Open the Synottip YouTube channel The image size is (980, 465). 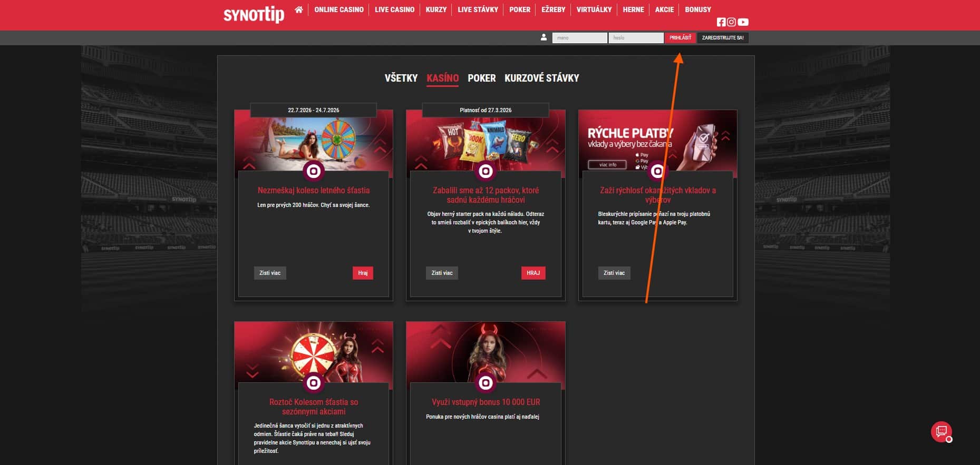pos(743,22)
